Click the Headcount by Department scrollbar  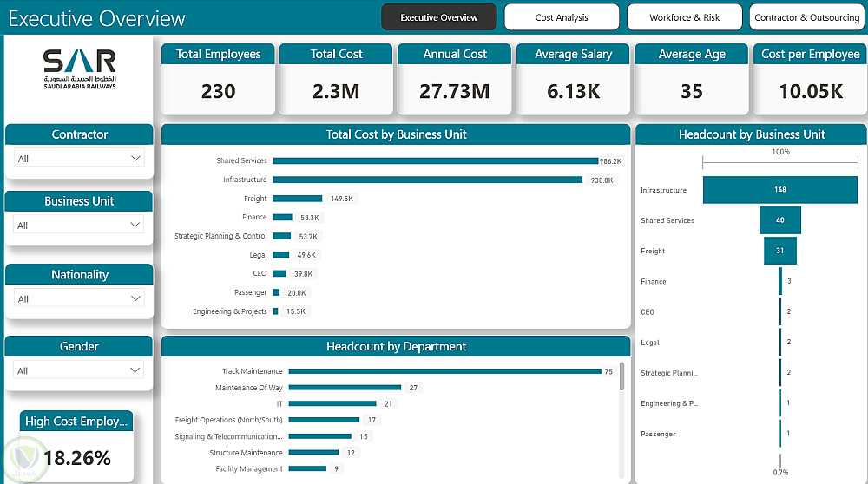(x=621, y=376)
